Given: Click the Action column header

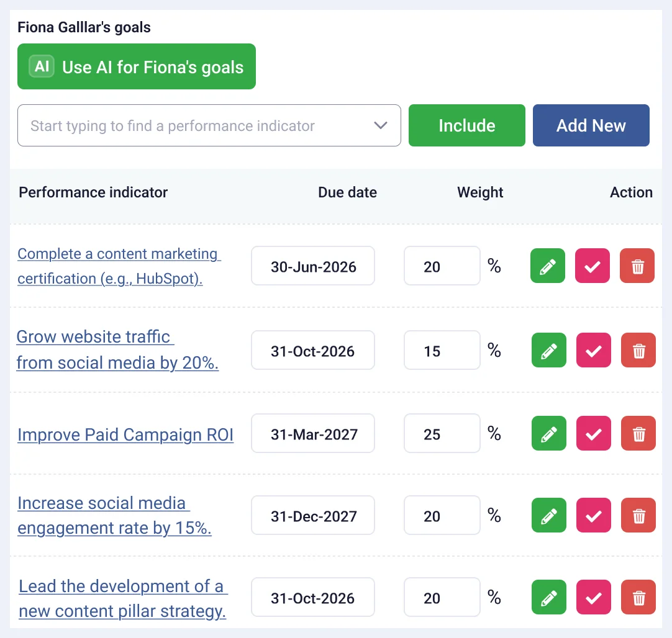Looking at the screenshot, I should (631, 192).
